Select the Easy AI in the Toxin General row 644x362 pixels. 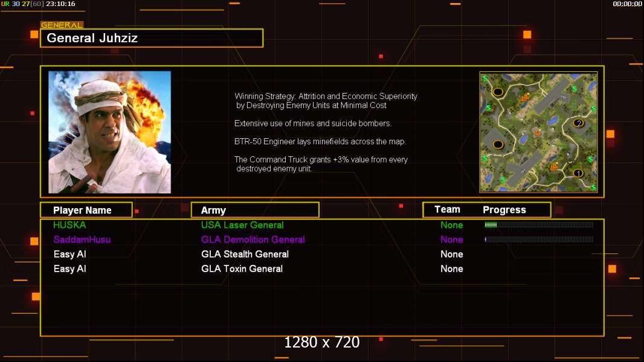pyautogui.click(x=70, y=269)
